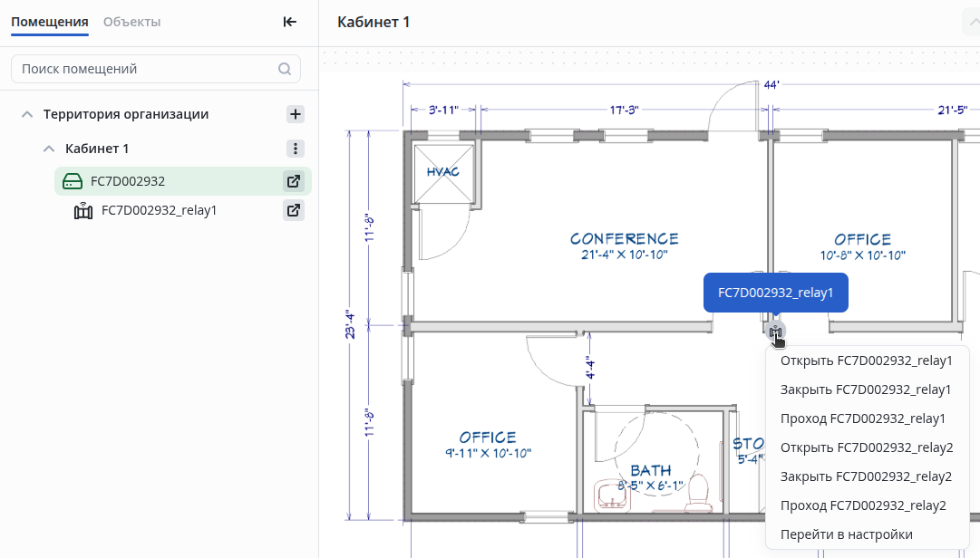Click the relay door icon in tree
This screenshot has height=558, width=980.
pyautogui.click(x=83, y=211)
